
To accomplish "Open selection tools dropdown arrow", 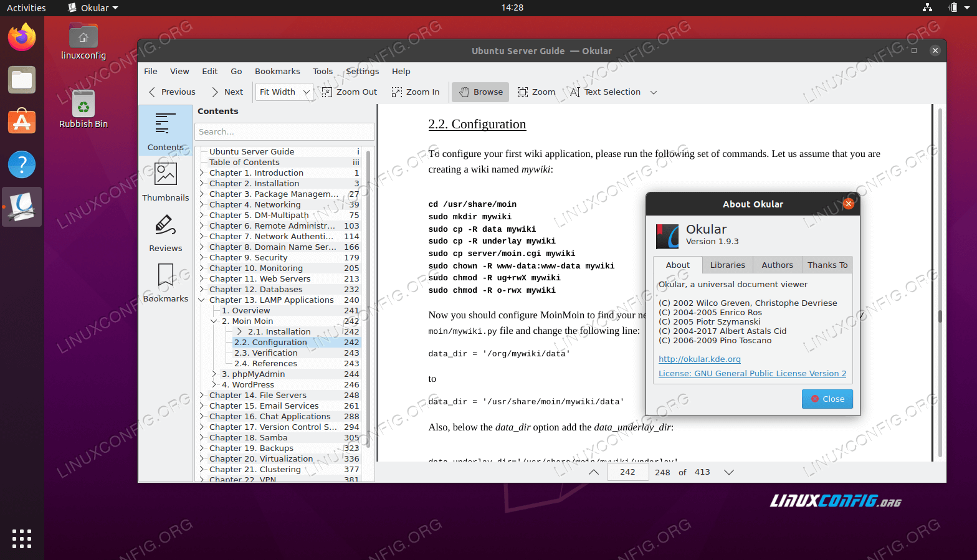I will tap(654, 92).
